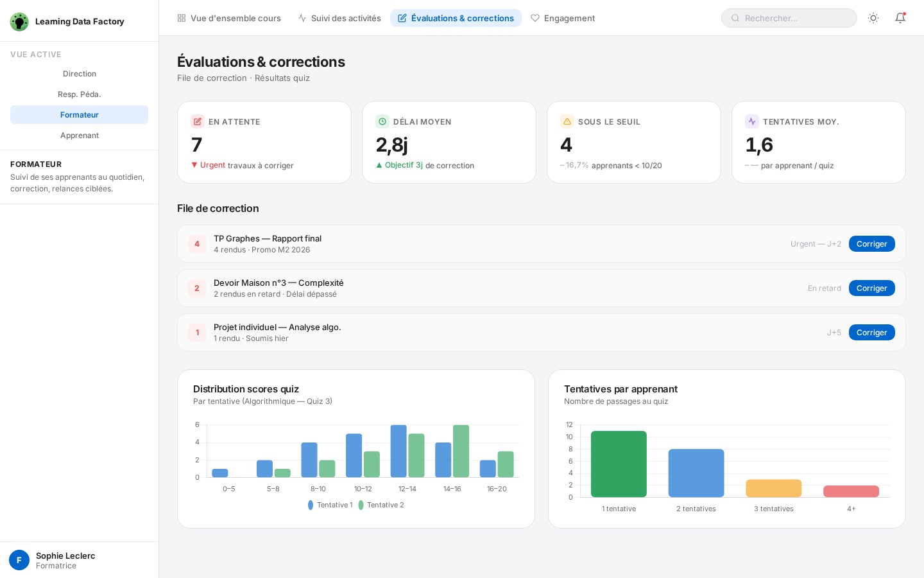Click Sophie Leclerc's avatar badge
924x578 pixels.
pyautogui.click(x=19, y=560)
